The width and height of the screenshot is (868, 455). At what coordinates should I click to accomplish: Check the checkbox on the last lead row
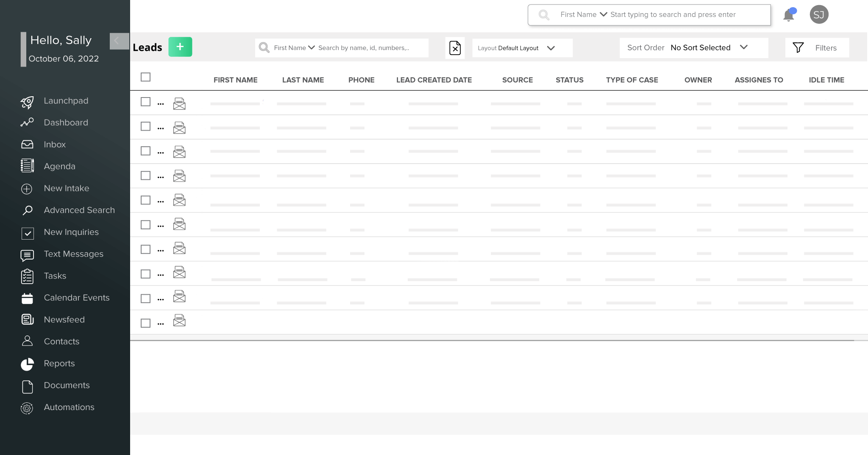[x=145, y=322]
